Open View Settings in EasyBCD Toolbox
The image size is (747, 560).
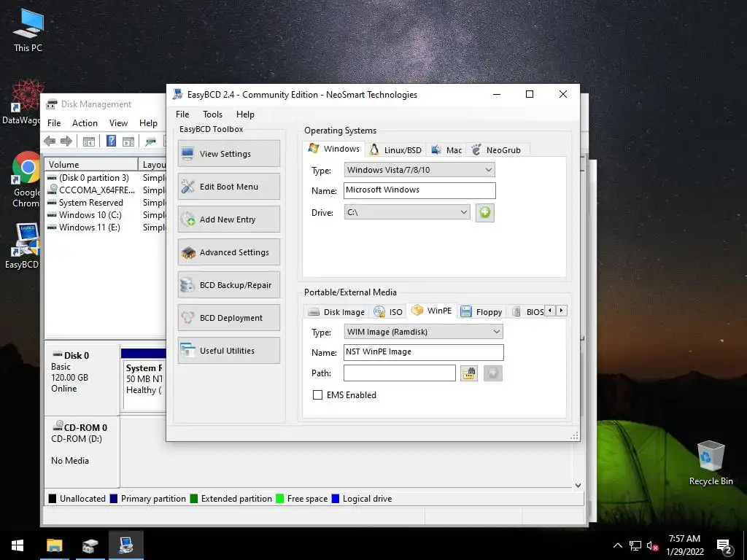pyautogui.click(x=228, y=153)
